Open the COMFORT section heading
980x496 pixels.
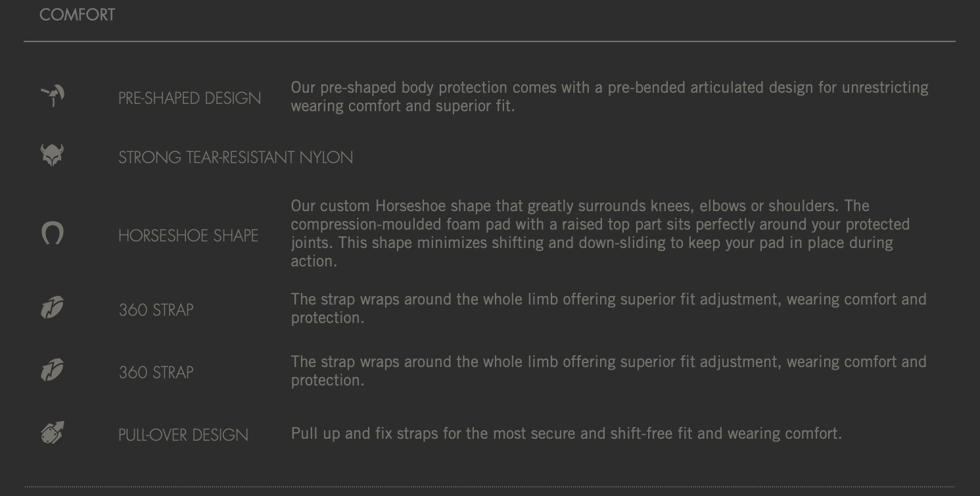click(x=77, y=15)
